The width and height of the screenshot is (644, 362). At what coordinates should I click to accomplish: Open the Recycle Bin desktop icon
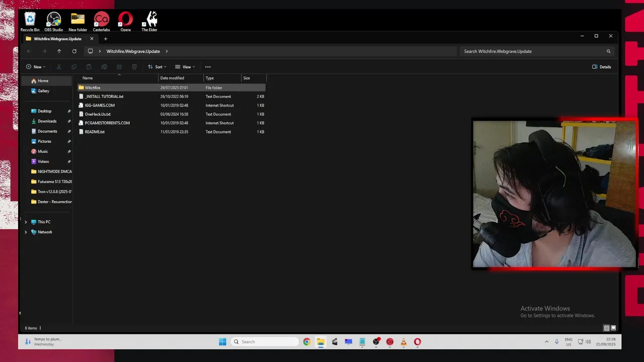(30, 22)
